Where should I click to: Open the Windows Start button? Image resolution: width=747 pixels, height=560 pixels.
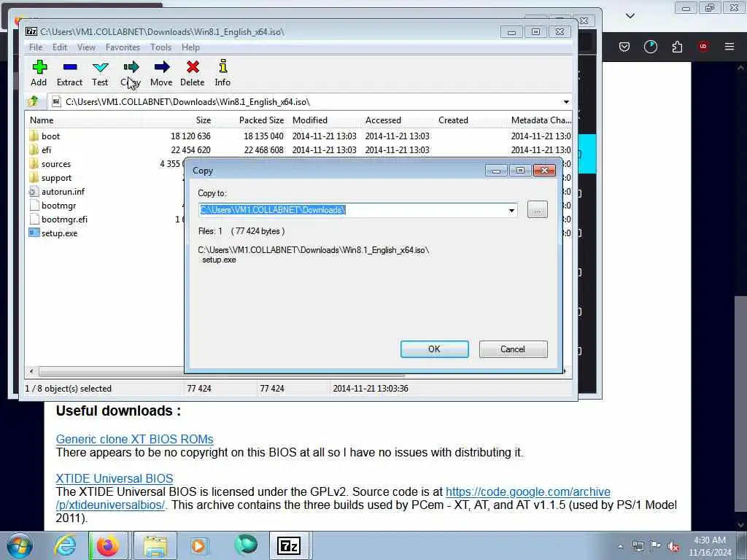pyautogui.click(x=20, y=545)
